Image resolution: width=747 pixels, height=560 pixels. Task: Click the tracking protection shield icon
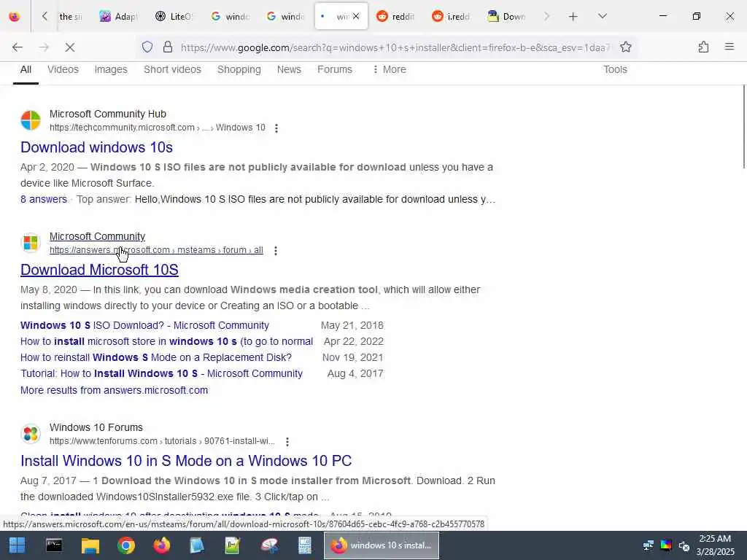[147, 47]
